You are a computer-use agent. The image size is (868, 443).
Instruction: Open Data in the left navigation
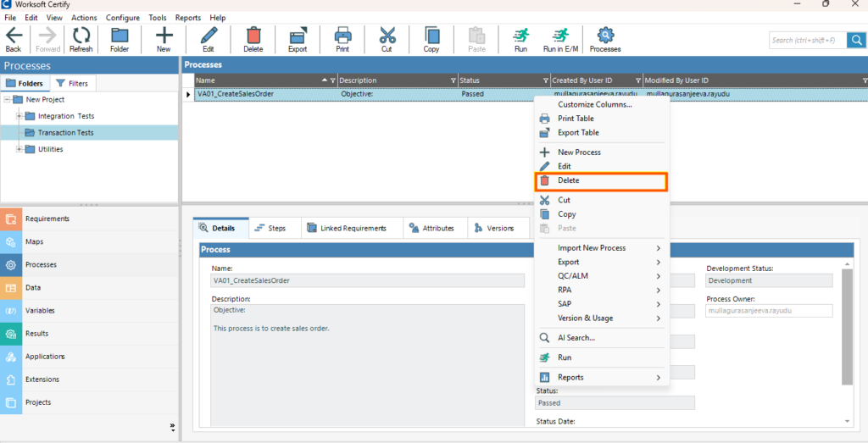[89, 288]
